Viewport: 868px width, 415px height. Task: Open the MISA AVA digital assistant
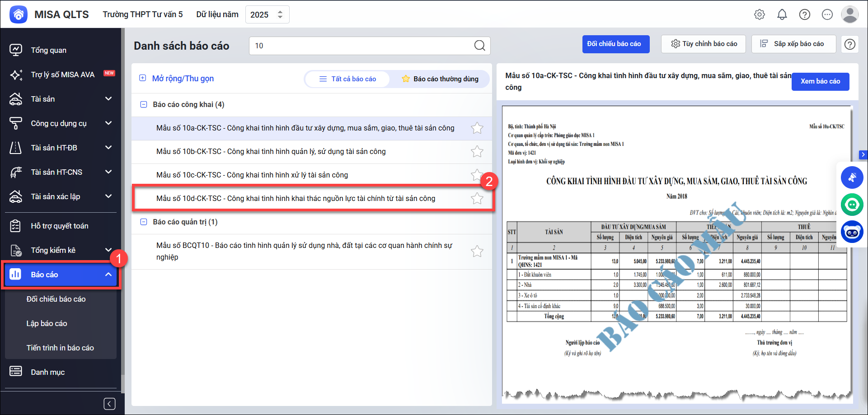coord(62,75)
